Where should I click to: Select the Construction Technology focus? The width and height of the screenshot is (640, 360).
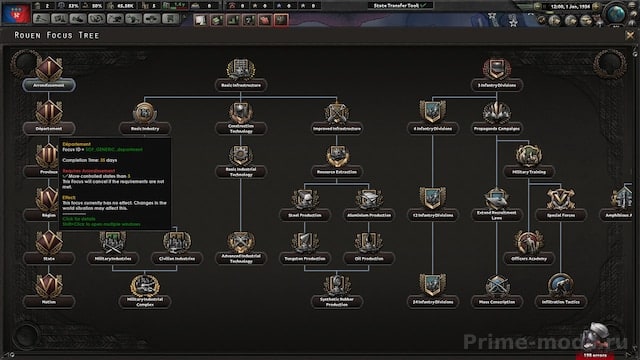pos(241,118)
